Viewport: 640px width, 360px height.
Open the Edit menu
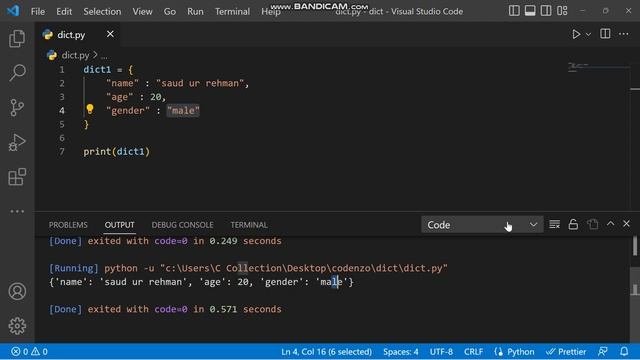(x=64, y=11)
